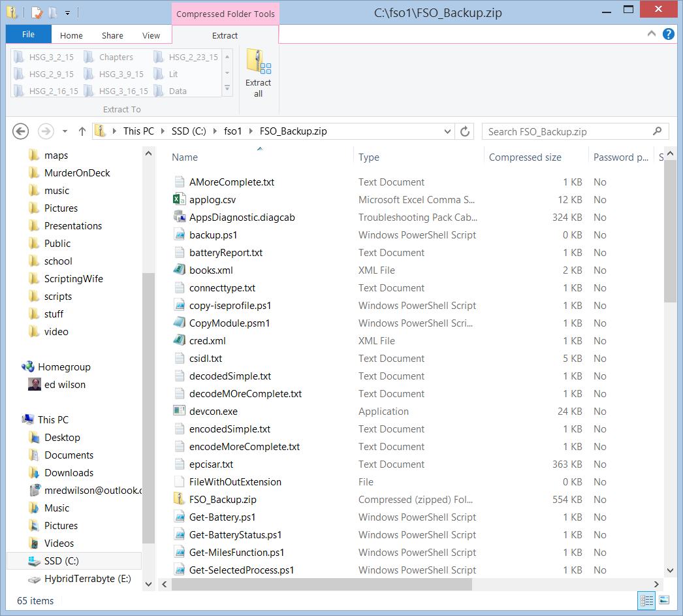
Task: Navigate to fso1 in breadcrumb
Action: tap(232, 131)
